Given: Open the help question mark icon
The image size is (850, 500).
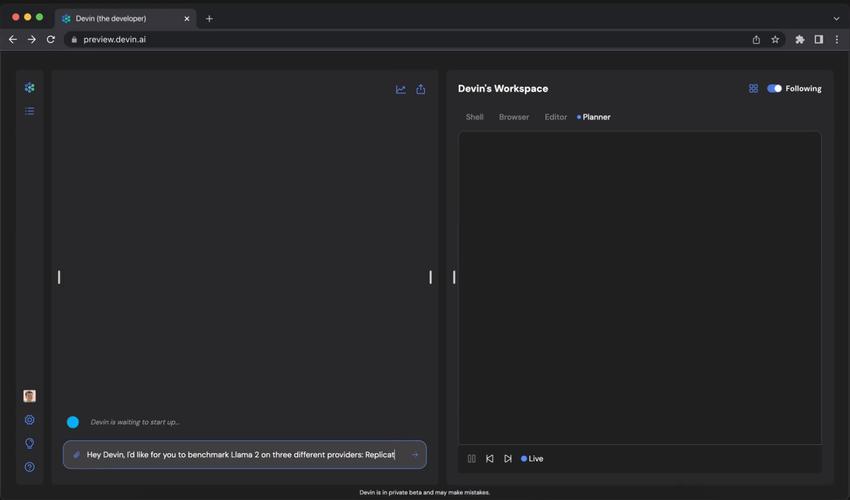Looking at the screenshot, I should tap(29, 467).
